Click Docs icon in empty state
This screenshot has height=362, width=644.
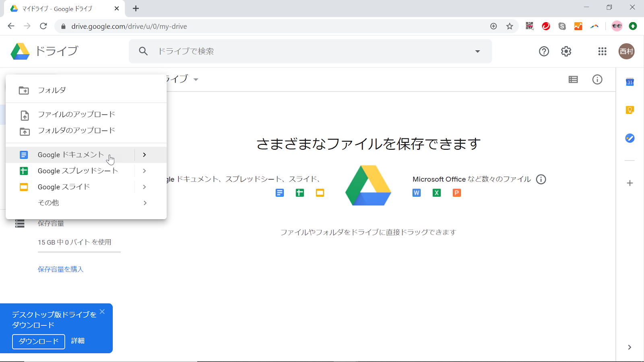(x=280, y=193)
